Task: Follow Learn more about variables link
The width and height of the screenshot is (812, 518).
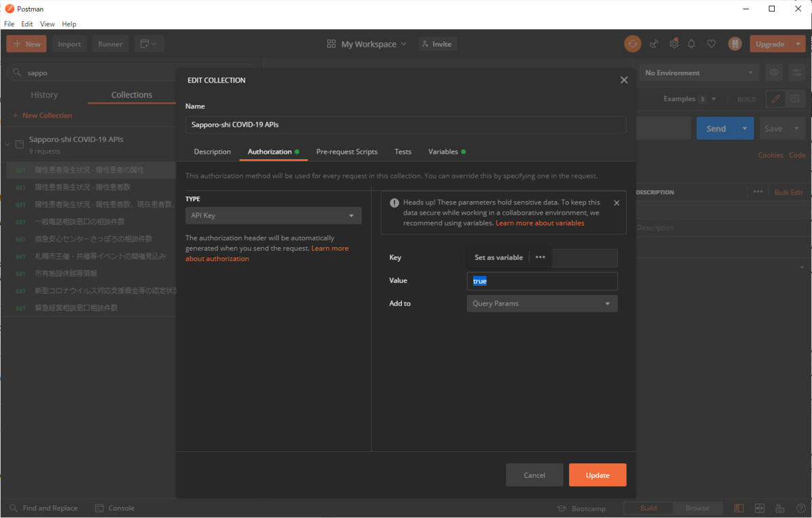Action: click(x=540, y=223)
